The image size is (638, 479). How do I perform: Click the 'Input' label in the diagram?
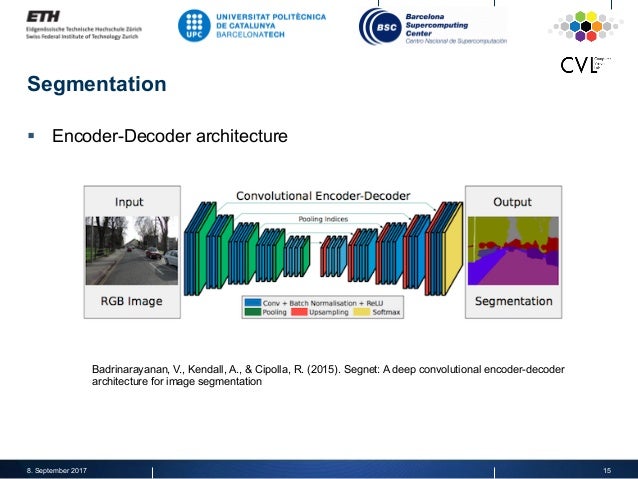click(x=129, y=202)
